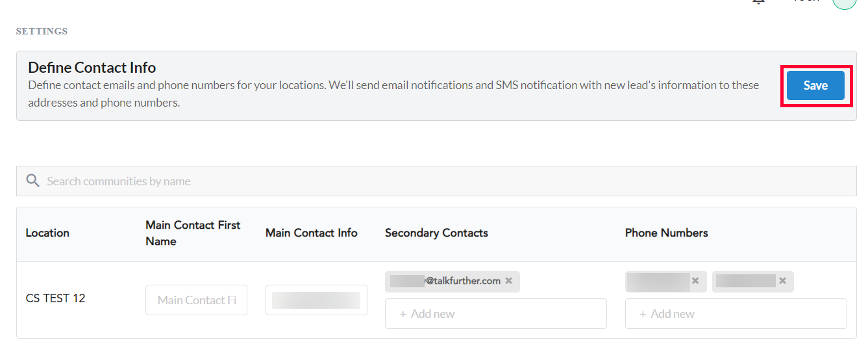Image resolution: width=868 pixels, height=351 pixels.
Task: Click the Secondary Contacts column header
Action: pos(436,233)
